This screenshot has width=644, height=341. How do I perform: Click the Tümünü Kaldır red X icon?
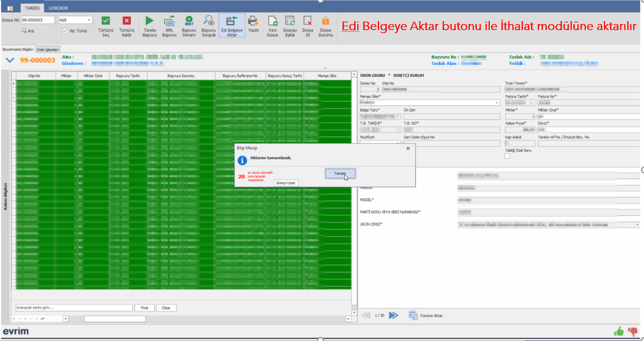[127, 21]
